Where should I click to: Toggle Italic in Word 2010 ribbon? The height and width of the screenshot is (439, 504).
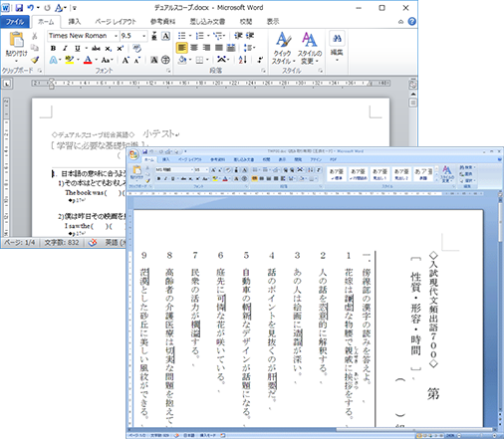pyautogui.click(x=65, y=49)
